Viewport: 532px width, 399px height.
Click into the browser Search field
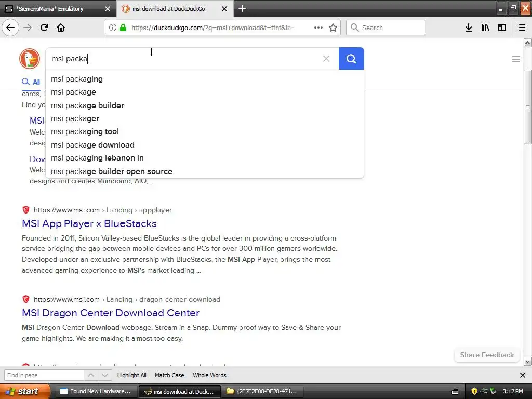click(x=385, y=28)
